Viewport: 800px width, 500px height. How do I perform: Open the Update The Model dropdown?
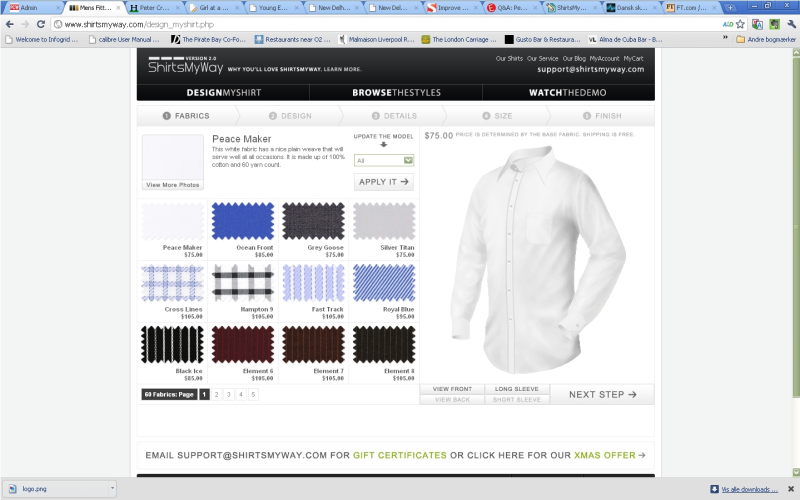(384, 160)
